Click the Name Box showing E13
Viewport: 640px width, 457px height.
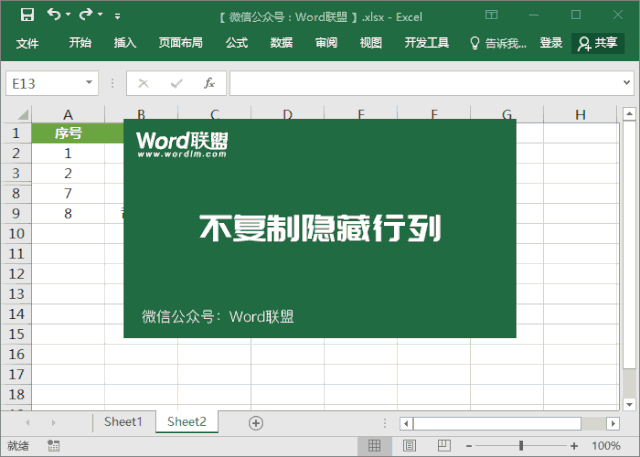point(45,83)
